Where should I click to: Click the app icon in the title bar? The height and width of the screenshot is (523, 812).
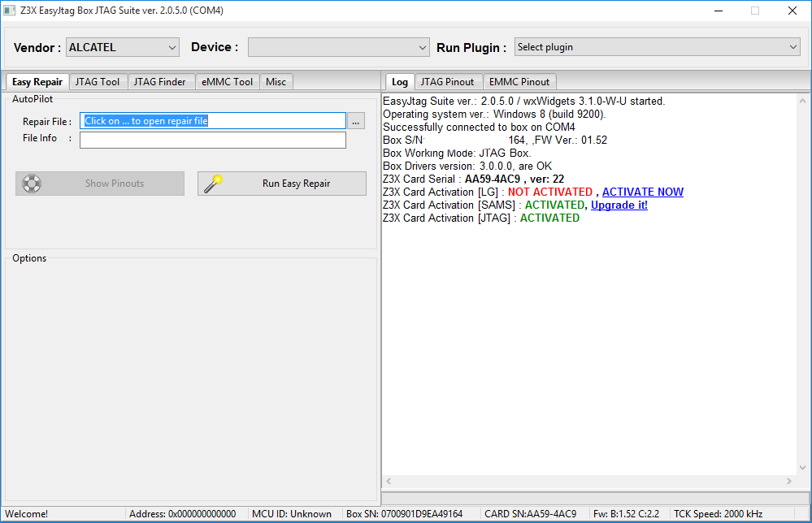9,11
